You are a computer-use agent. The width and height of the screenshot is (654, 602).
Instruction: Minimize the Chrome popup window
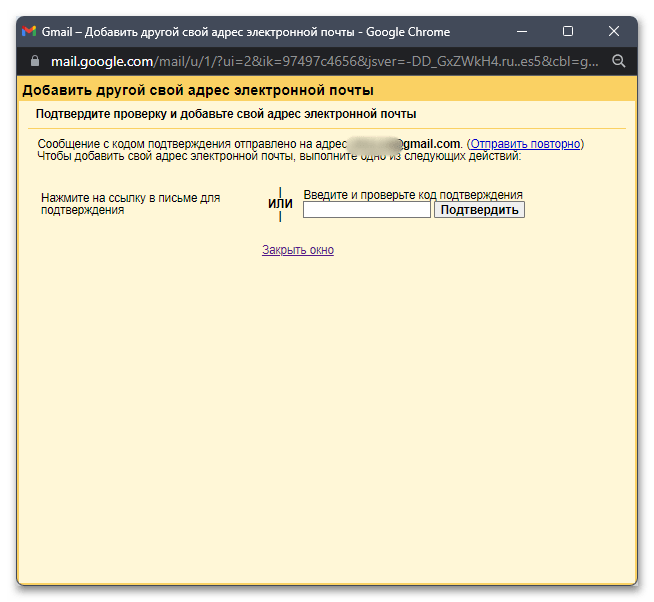(x=523, y=32)
